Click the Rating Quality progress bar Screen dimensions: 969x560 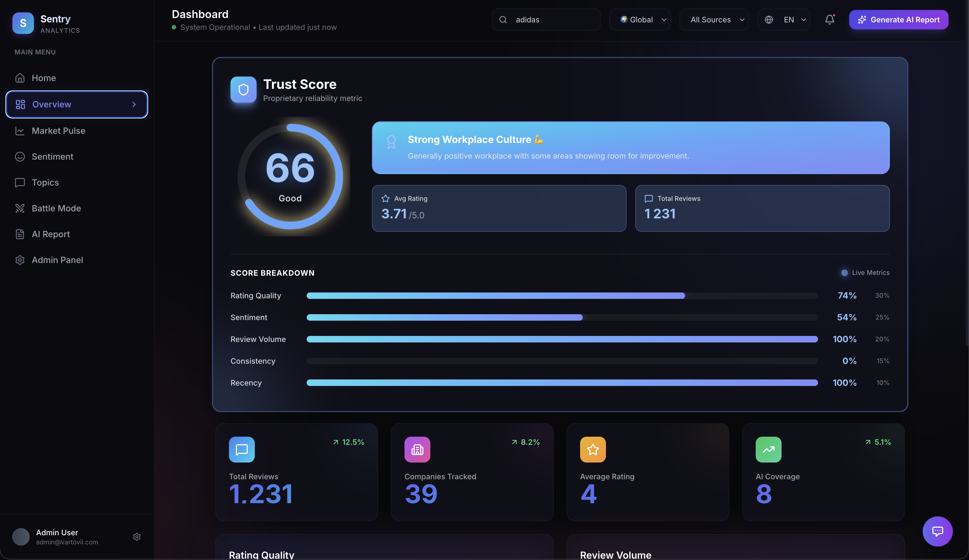click(562, 296)
